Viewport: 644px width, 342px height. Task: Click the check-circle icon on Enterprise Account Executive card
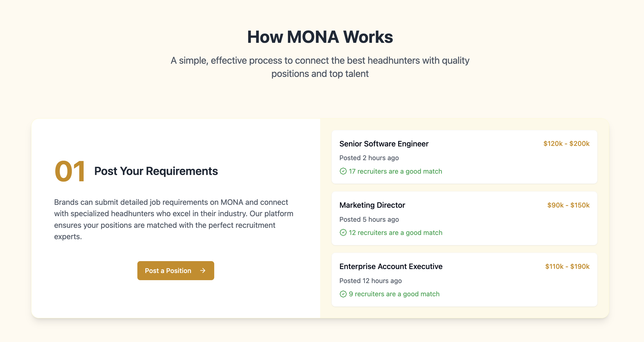(343, 293)
